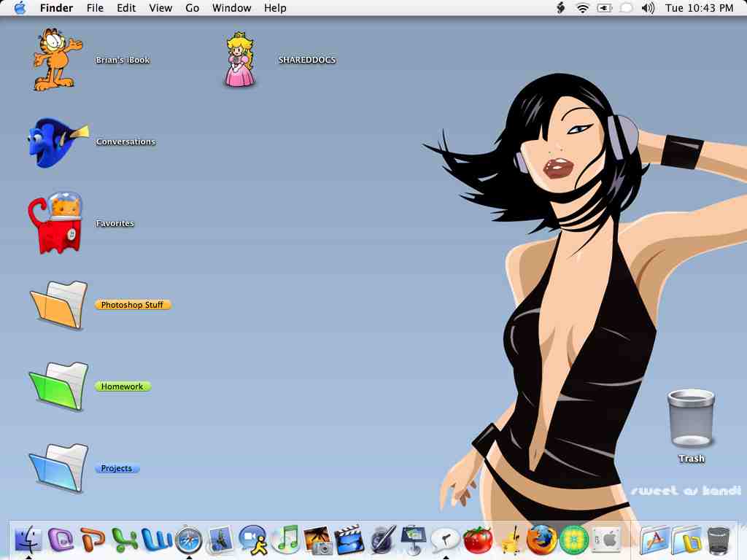The image size is (747, 560).
Task: Click the faint chat bubble status icon
Action: pyautogui.click(x=627, y=8)
